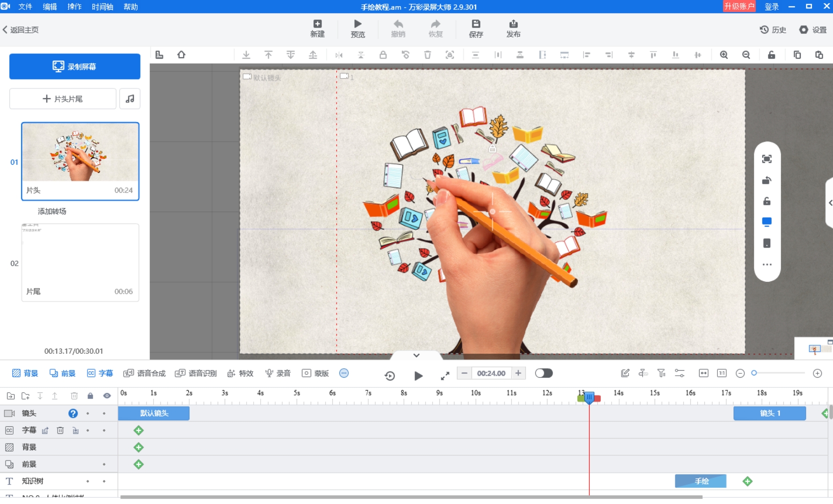Decrease duration with minus stepper
The width and height of the screenshot is (833, 504).
pyautogui.click(x=464, y=373)
